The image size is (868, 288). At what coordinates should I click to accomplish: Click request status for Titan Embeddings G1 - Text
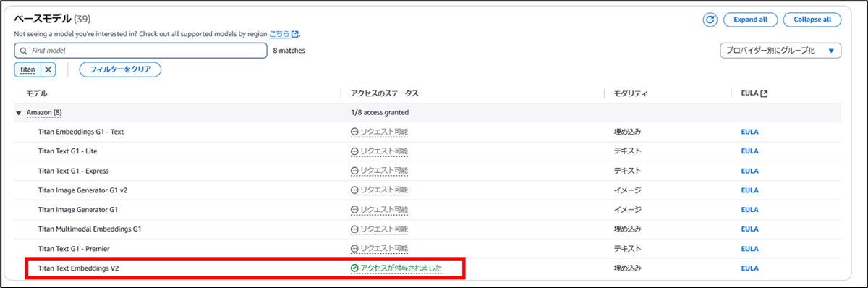pos(379,132)
